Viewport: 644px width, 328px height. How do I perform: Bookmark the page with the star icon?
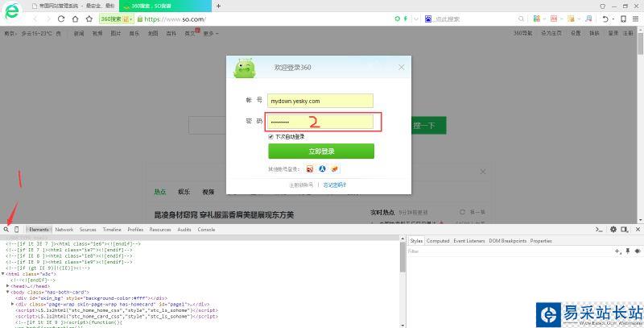(89, 19)
